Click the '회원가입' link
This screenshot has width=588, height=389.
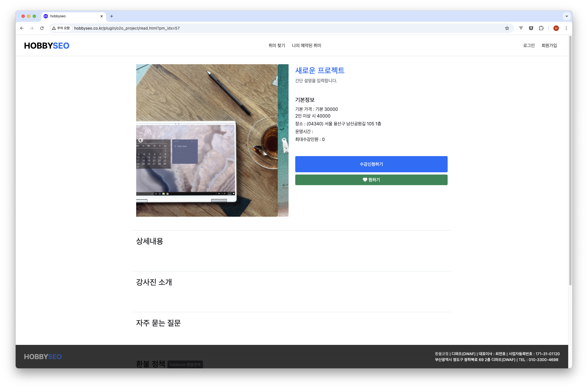549,46
